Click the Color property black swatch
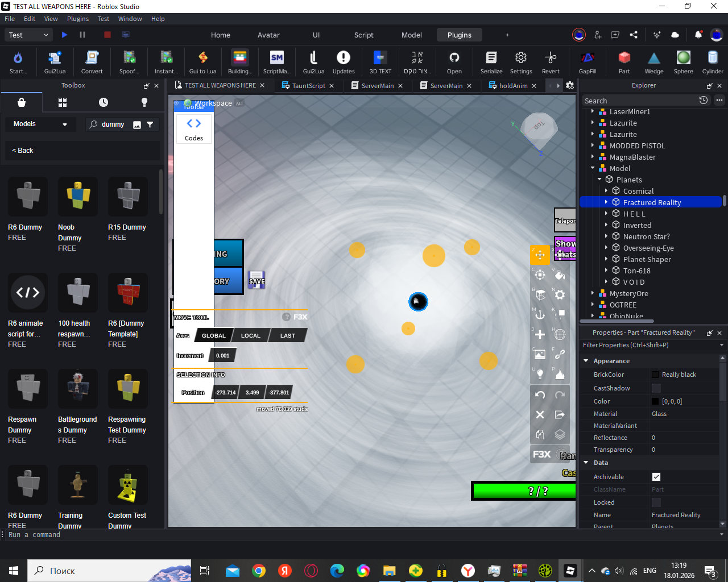The height and width of the screenshot is (582, 728). [655, 401]
